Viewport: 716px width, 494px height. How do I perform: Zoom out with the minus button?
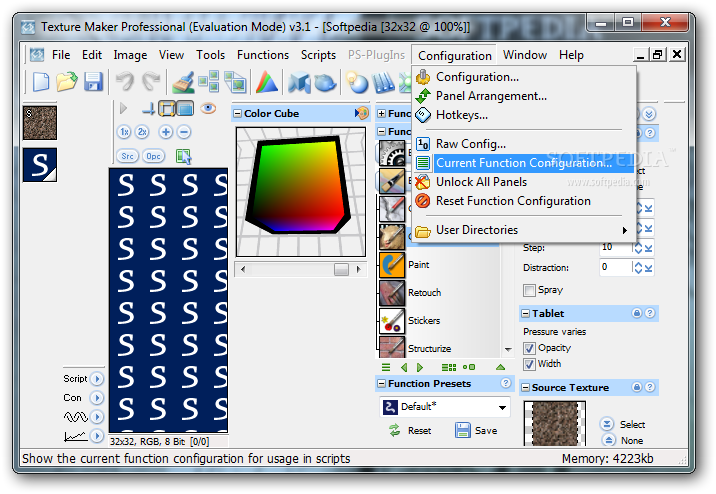point(184,132)
